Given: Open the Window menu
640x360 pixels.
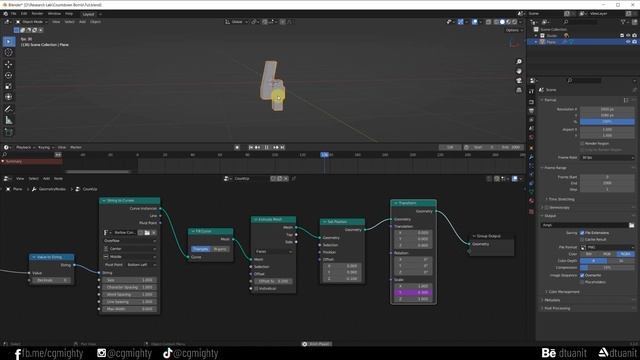Looking at the screenshot, I should (x=54, y=13).
